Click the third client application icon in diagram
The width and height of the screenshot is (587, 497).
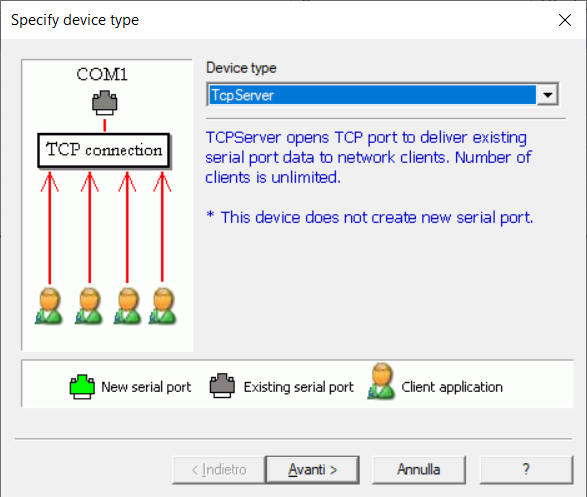coord(128,306)
